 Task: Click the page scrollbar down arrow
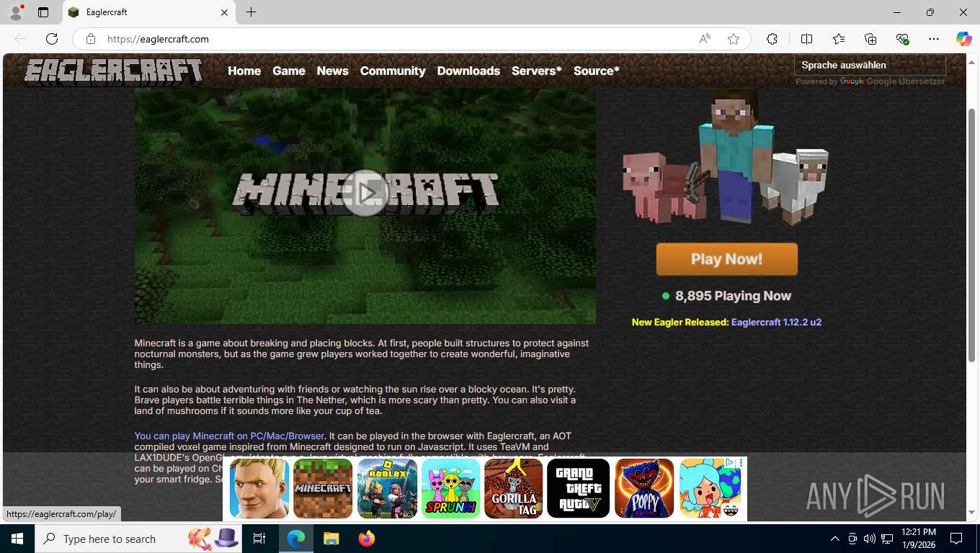(x=972, y=513)
